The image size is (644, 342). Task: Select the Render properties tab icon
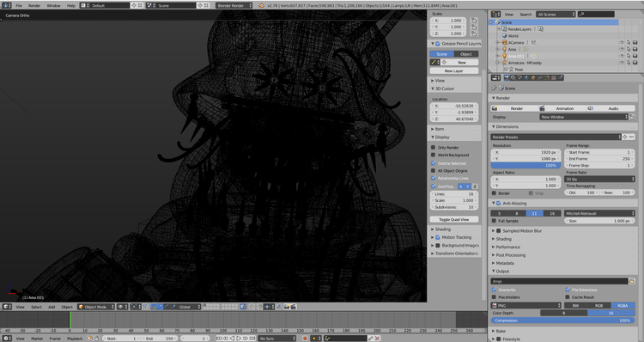click(x=507, y=77)
